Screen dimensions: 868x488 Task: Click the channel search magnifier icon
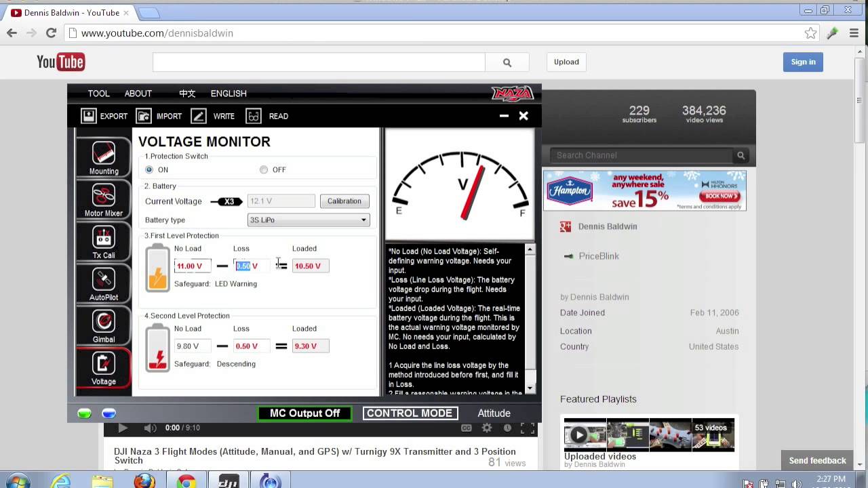741,155
